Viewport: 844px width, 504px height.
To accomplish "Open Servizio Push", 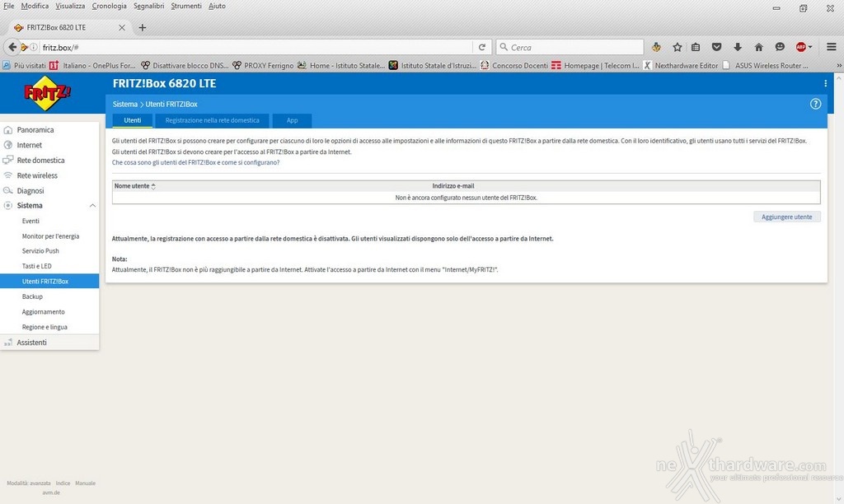I will [x=40, y=251].
